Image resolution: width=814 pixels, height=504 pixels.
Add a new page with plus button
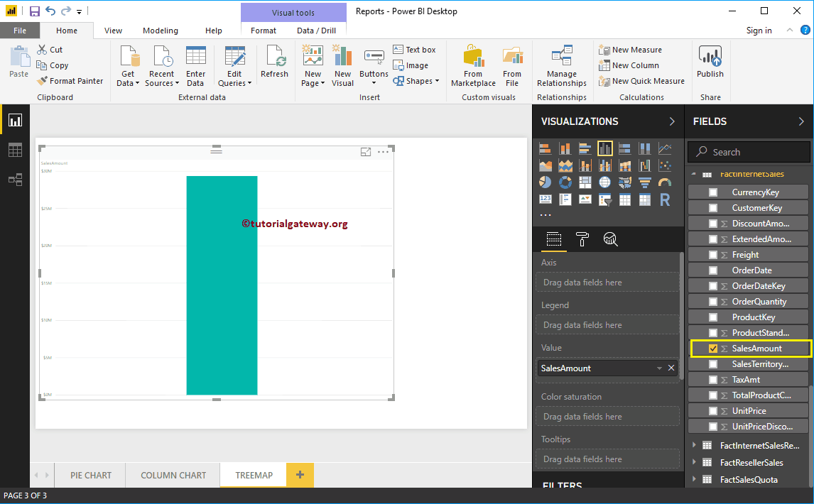[300, 474]
